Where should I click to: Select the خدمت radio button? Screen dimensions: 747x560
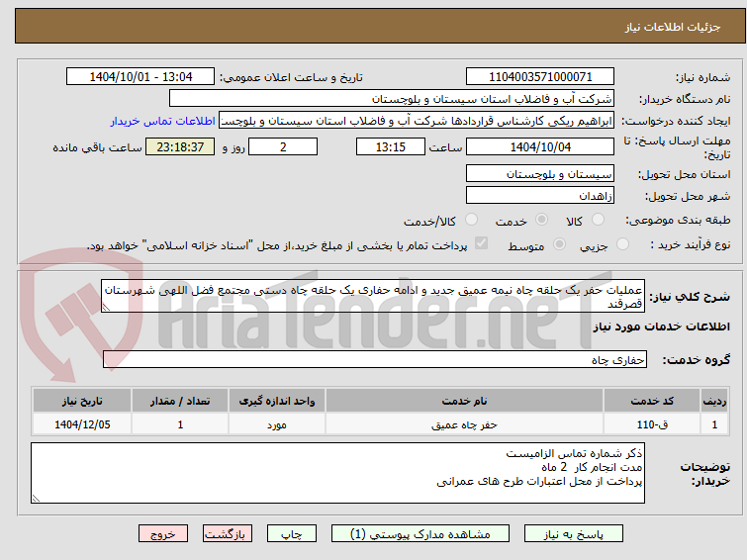(541, 220)
